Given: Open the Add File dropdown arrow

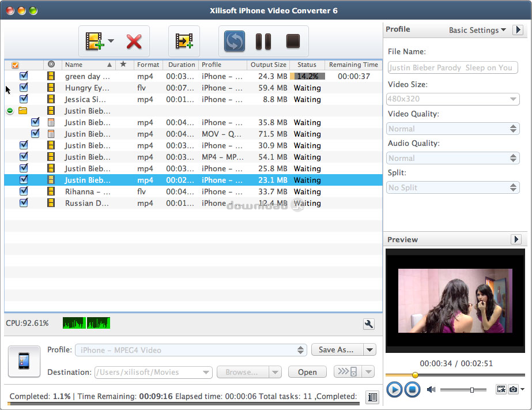Looking at the screenshot, I should point(111,41).
